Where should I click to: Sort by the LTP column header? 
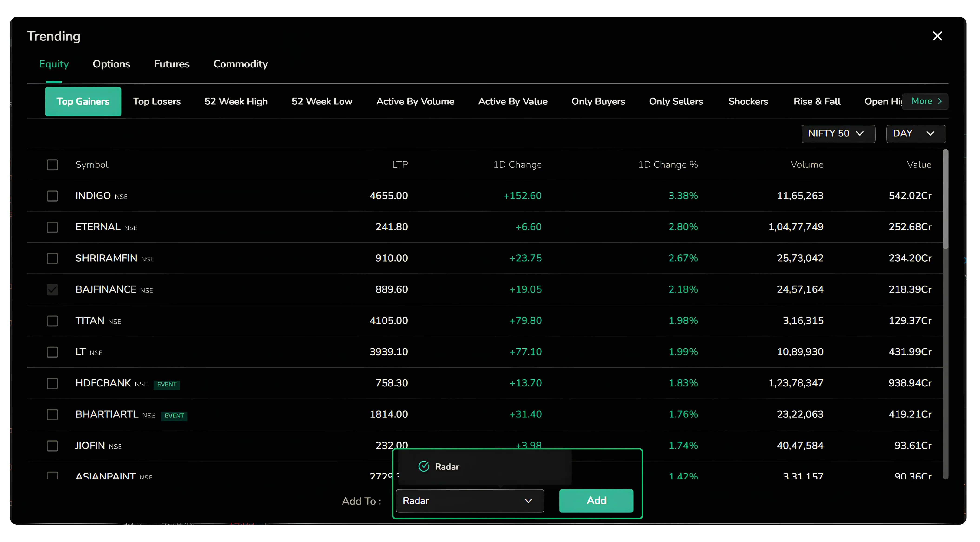pyautogui.click(x=400, y=165)
